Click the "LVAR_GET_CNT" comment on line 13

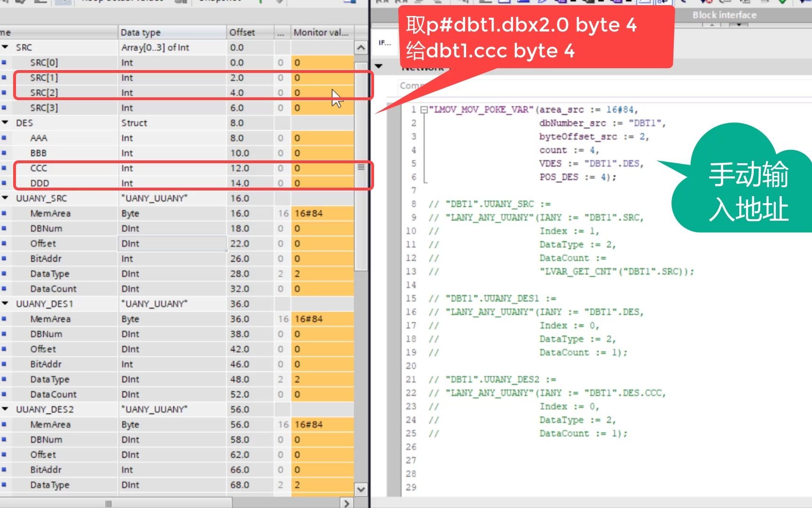coord(578,271)
